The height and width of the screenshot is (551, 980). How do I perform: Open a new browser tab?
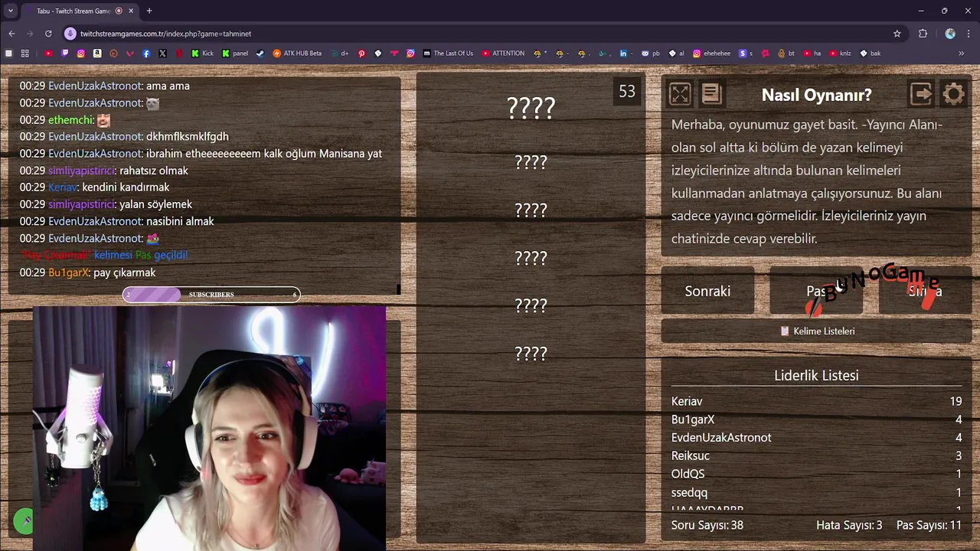(x=149, y=11)
